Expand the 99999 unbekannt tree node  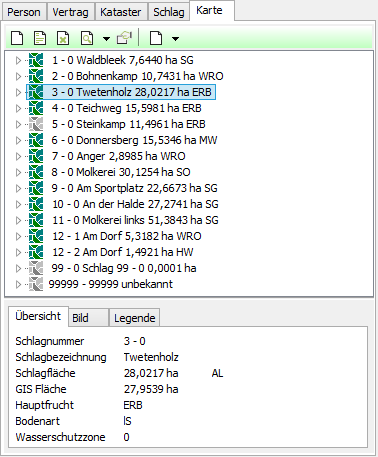[18, 284]
